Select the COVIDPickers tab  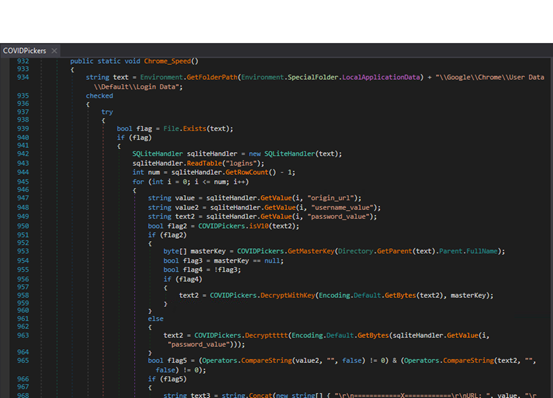[x=24, y=51]
